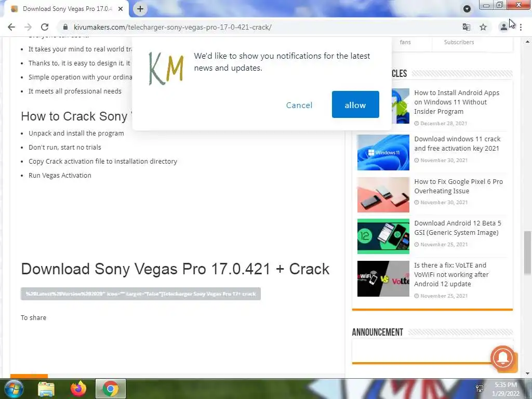Click the Download Sony Vegas Pro 17.0.421 + Crack heading
Viewport: 532px width, 399px height.
pyautogui.click(x=175, y=269)
